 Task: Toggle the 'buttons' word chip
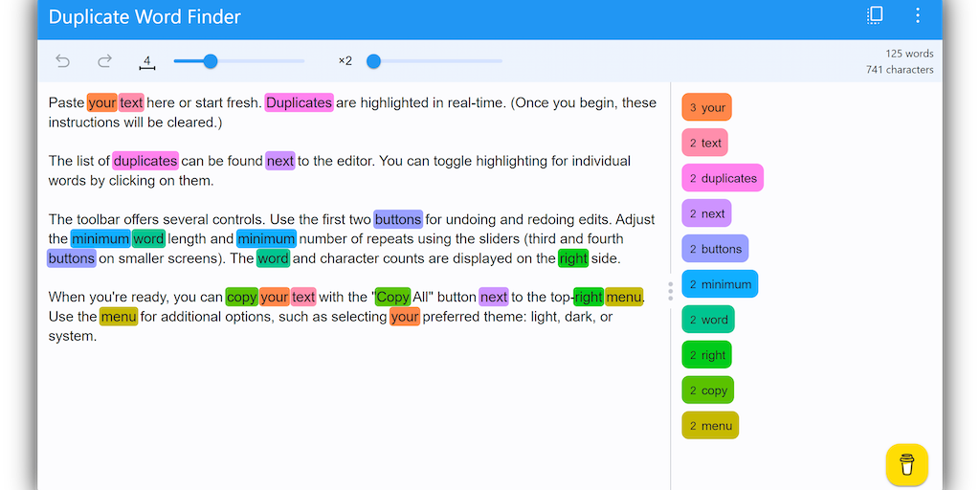pos(715,249)
